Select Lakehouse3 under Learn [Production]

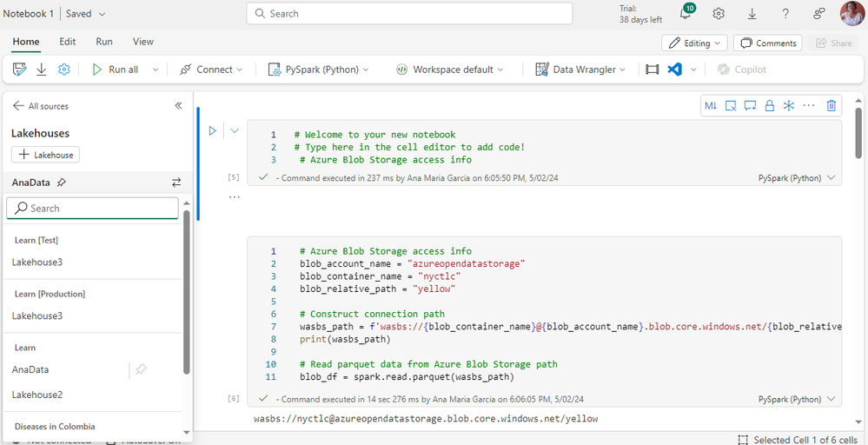coord(37,316)
